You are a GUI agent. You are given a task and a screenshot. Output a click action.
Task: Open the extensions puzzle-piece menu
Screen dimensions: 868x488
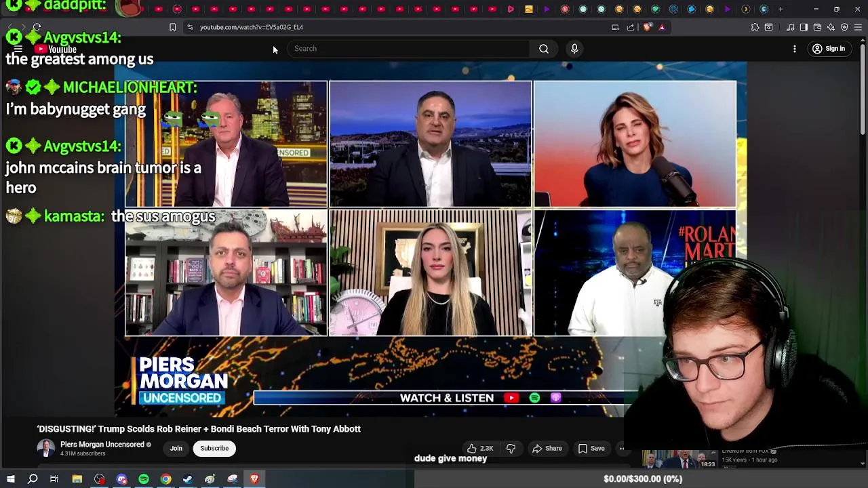pyautogui.click(x=755, y=27)
